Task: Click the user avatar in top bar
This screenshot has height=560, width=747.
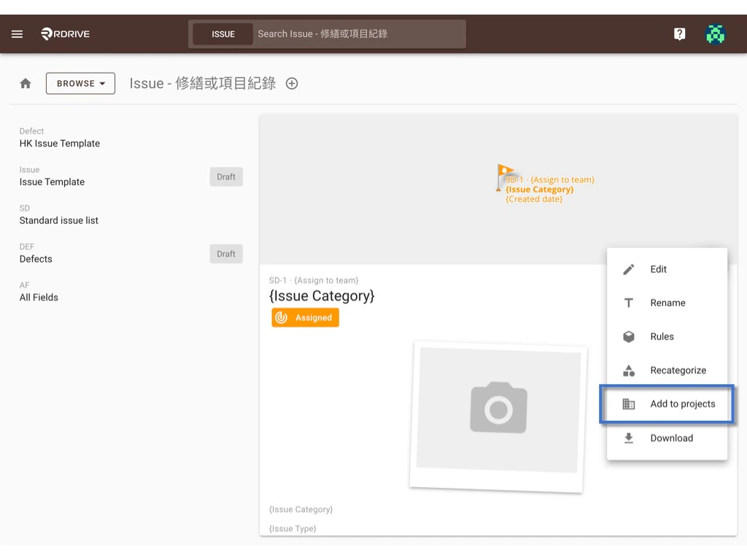Action: pyautogui.click(x=716, y=34)
